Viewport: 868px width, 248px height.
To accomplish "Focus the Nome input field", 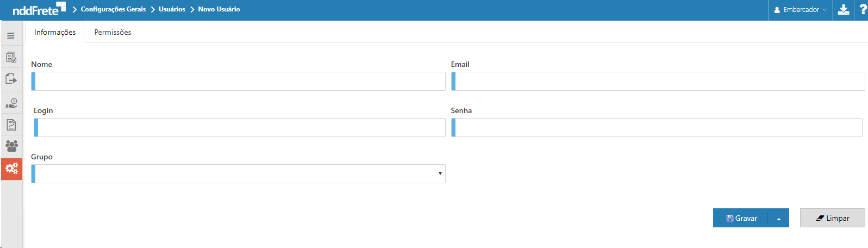I will point(239,82).
